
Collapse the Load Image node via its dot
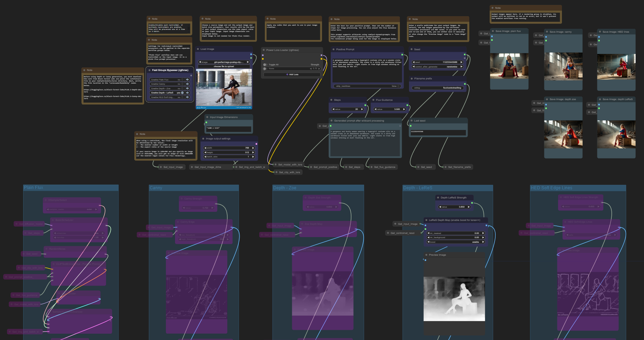pos(198,49)
